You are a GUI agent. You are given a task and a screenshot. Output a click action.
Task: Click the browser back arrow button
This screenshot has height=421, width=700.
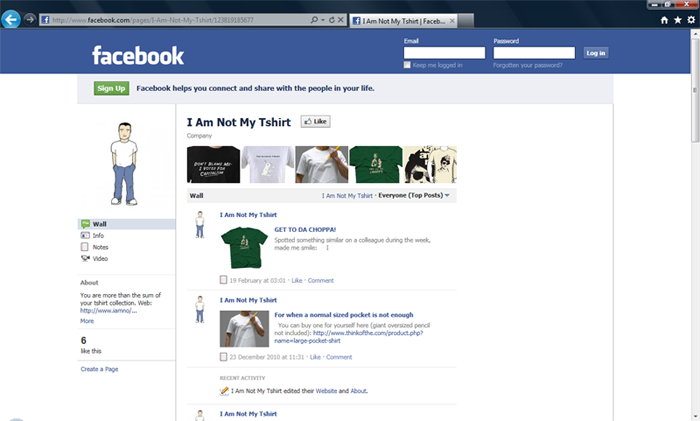11,18
